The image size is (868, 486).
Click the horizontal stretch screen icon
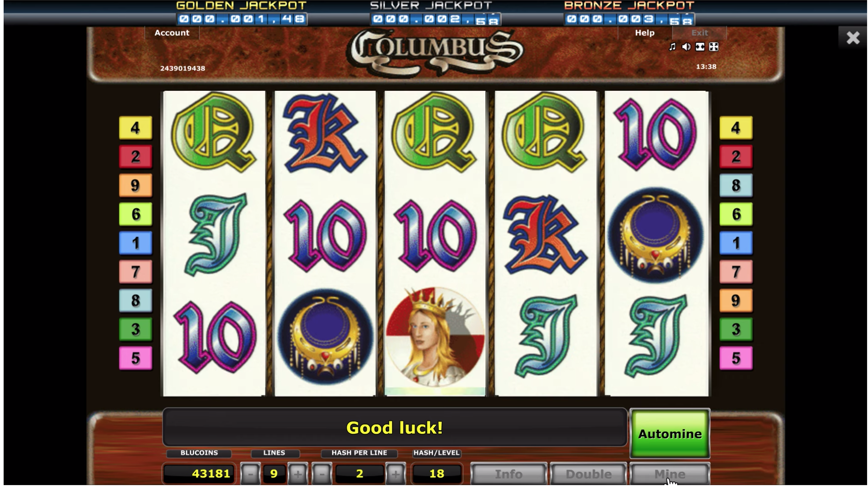(700, 47)
